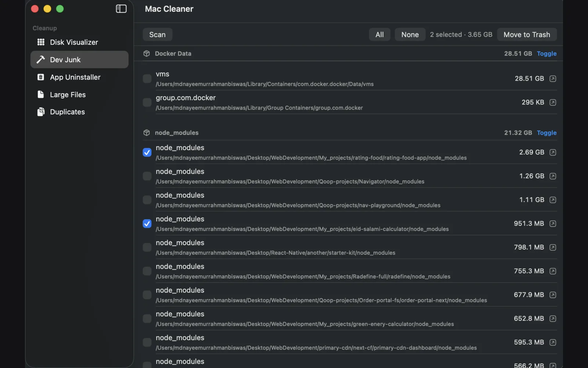Check the green-enery-calculator node_modules checkbox
The image size is (588, 368).
(x=147, y=319)
